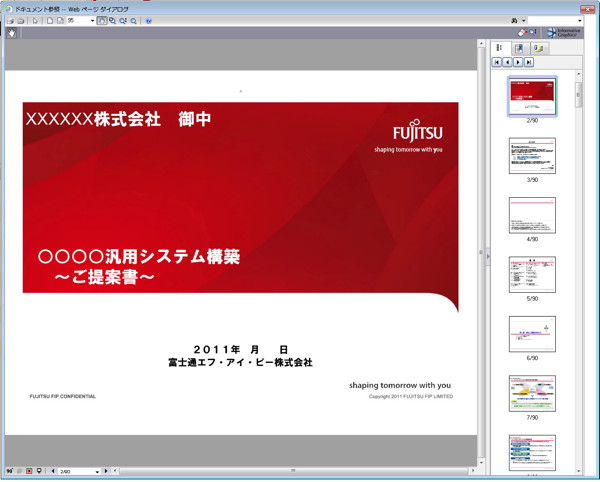Click the magnifier inspect icon near eraser
Screen dimensions: 600x482
[533, 32]
